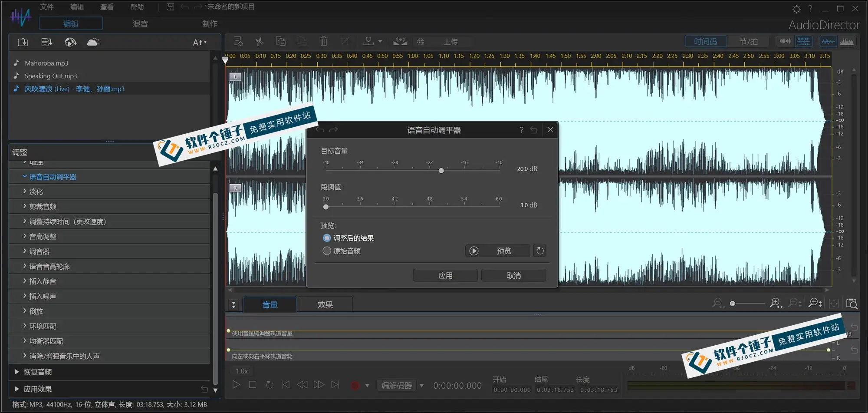Image resolution: width=868 pixels, height=413 pixels.
Task: Open the delete (trash) tool
Action: (x=323, y=41)
